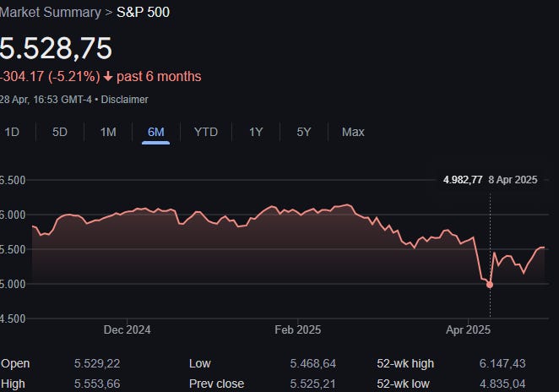Switch to the 5D chart range
559x392 pixels.
pyautogui.click(x=60, y=132)
